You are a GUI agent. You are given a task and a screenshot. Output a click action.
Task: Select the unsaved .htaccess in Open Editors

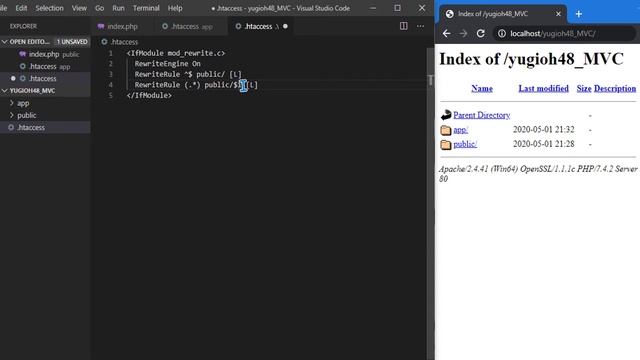pos(45,78)
